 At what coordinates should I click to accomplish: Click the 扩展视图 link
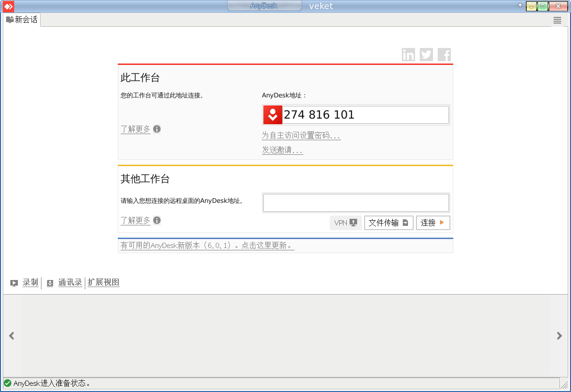(x=104, y=282)
